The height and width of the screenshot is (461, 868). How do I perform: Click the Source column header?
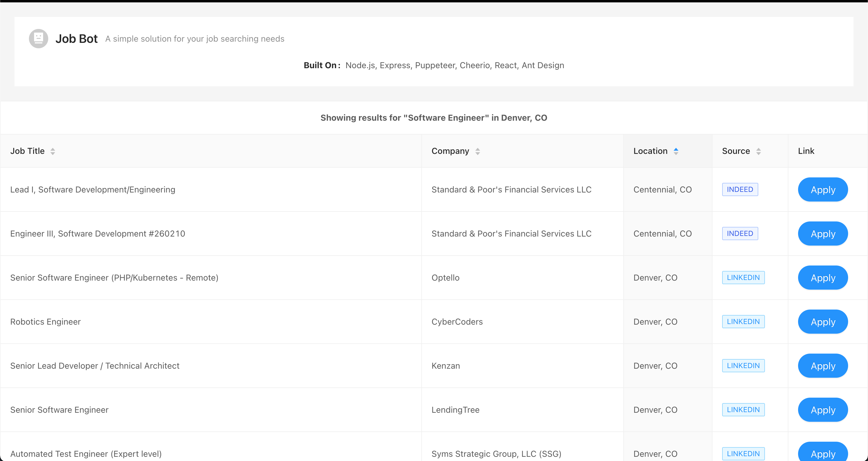pyautogui.click(x=736, y=151)
